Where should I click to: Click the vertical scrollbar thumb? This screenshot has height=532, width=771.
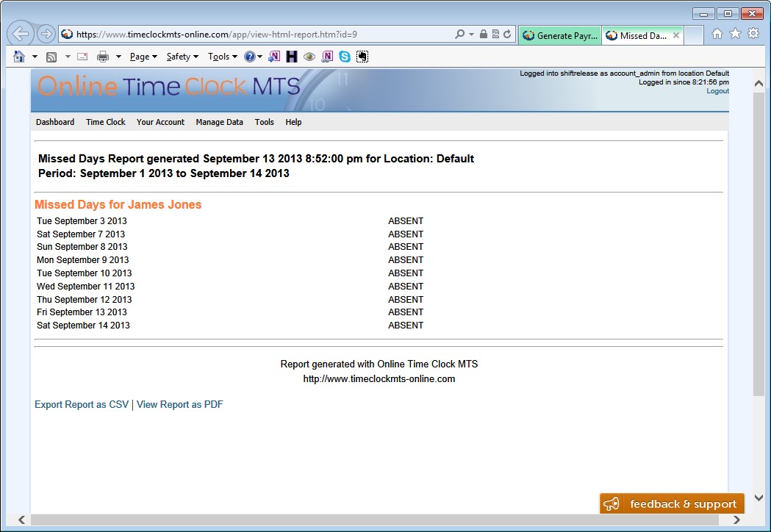759,243
